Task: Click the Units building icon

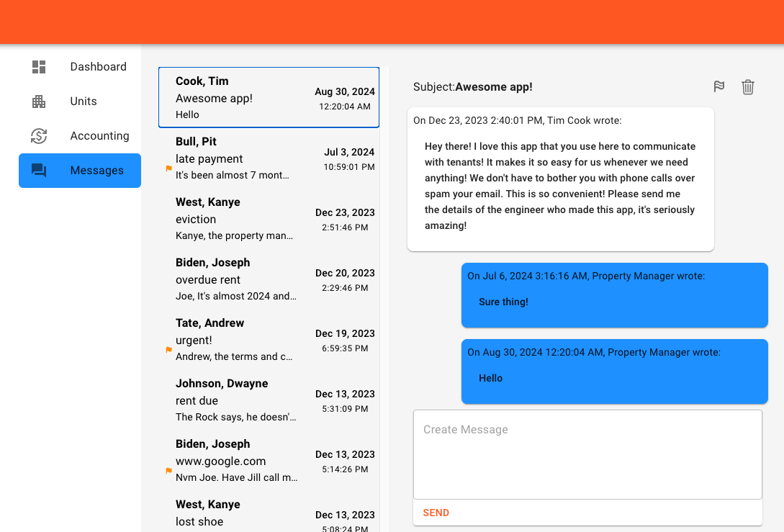Action: [x=39, y=102]
